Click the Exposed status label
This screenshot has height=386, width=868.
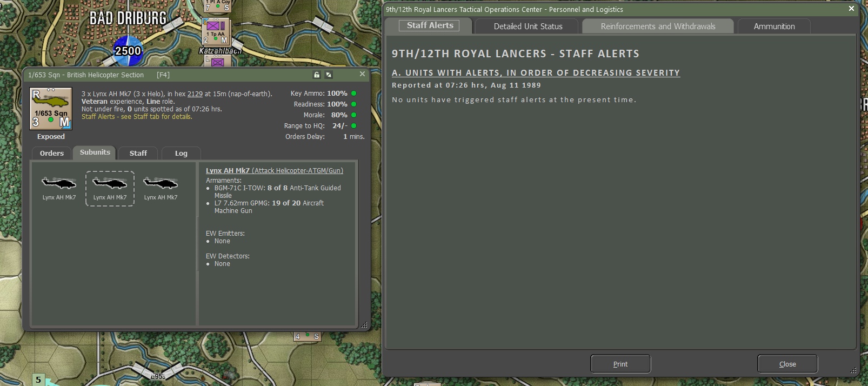tap(51, 137)
